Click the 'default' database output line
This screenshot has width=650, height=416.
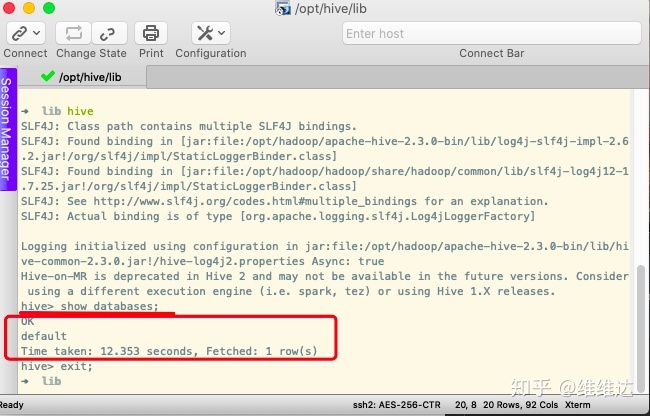(x=44, y=336)
